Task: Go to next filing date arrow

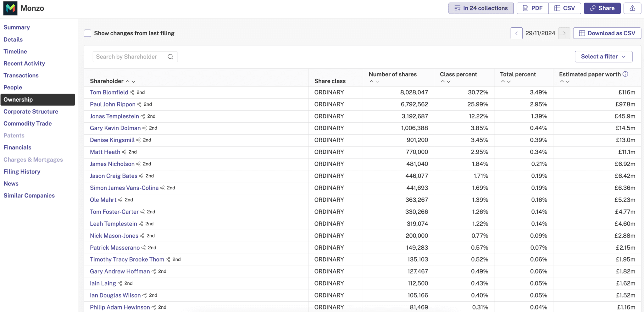Action: (x=564, y=33)
